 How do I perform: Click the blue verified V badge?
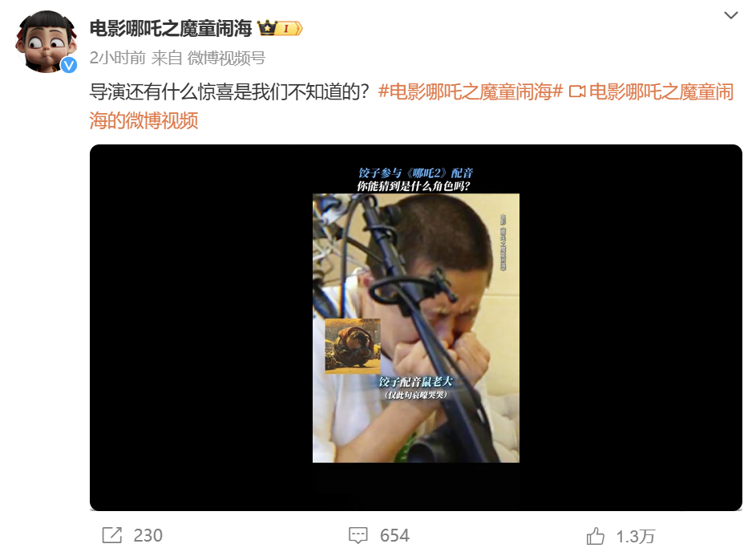(69, 65)
